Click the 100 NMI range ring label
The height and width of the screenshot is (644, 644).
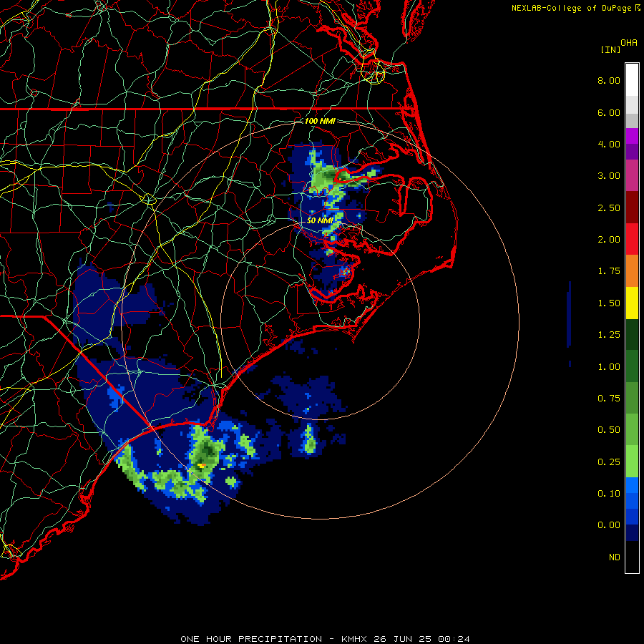(x=320, y=121)
